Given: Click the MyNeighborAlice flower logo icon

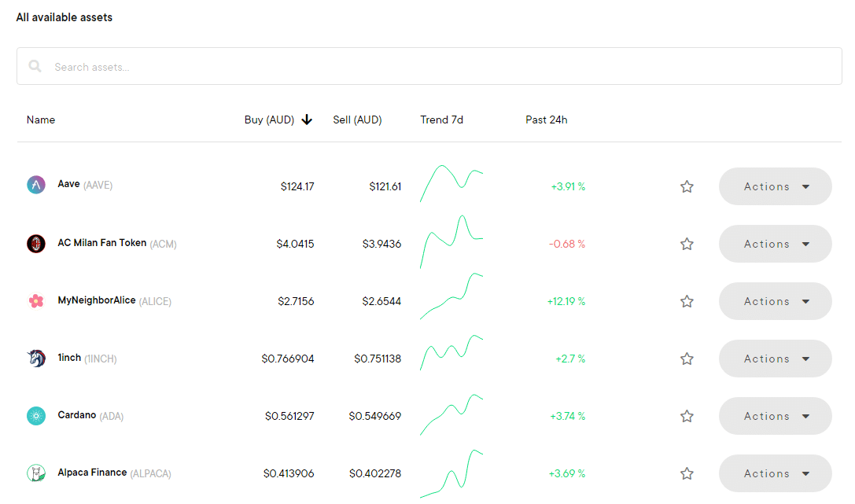Looking at the screenshot, I should (36, 301).
